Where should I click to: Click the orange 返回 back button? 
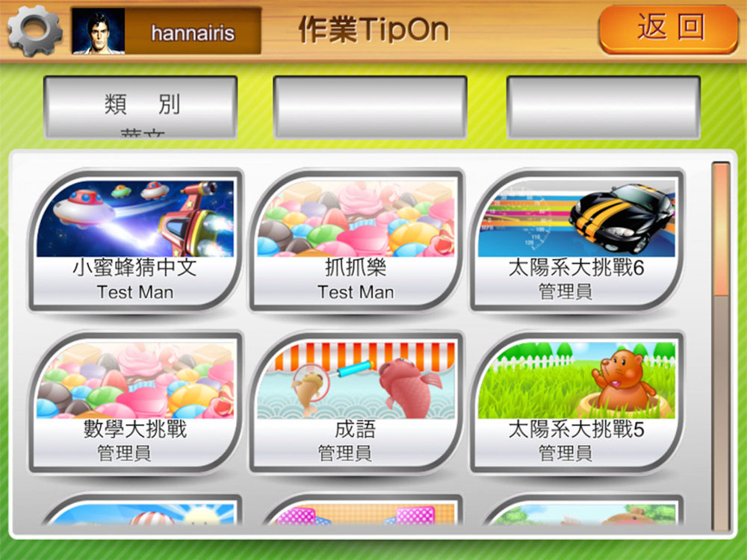point(669,28)
